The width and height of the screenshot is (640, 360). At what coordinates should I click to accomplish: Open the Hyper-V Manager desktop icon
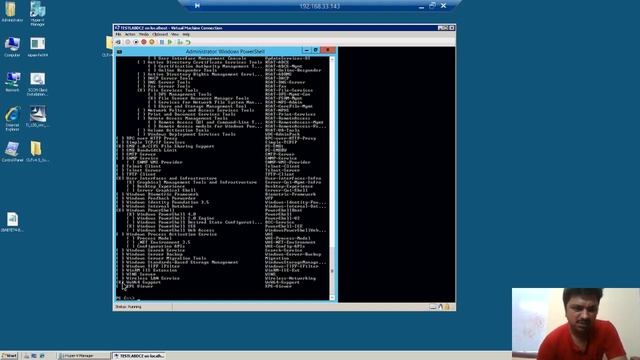[37, 13]
